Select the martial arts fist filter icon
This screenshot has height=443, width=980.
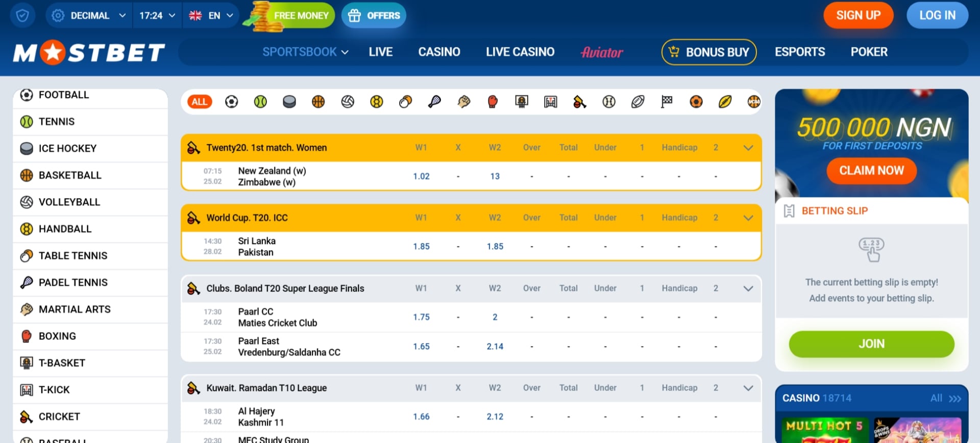click(x=463, y=102)
